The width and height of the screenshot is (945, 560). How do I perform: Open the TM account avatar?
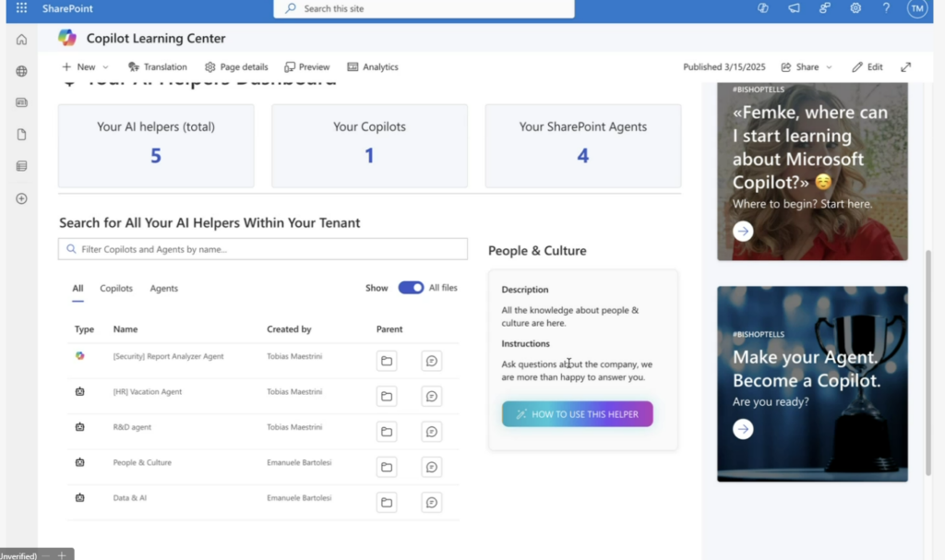[916, 8]
